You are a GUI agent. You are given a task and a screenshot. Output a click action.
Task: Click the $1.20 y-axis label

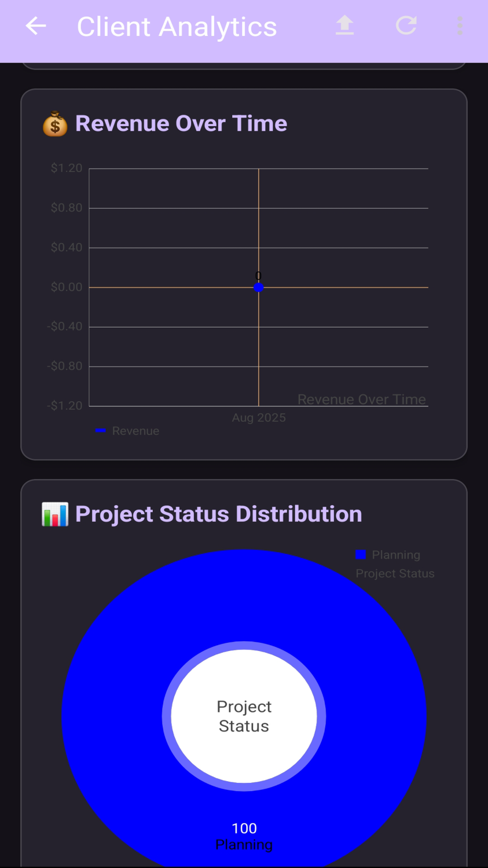click(x=67, y=168)
